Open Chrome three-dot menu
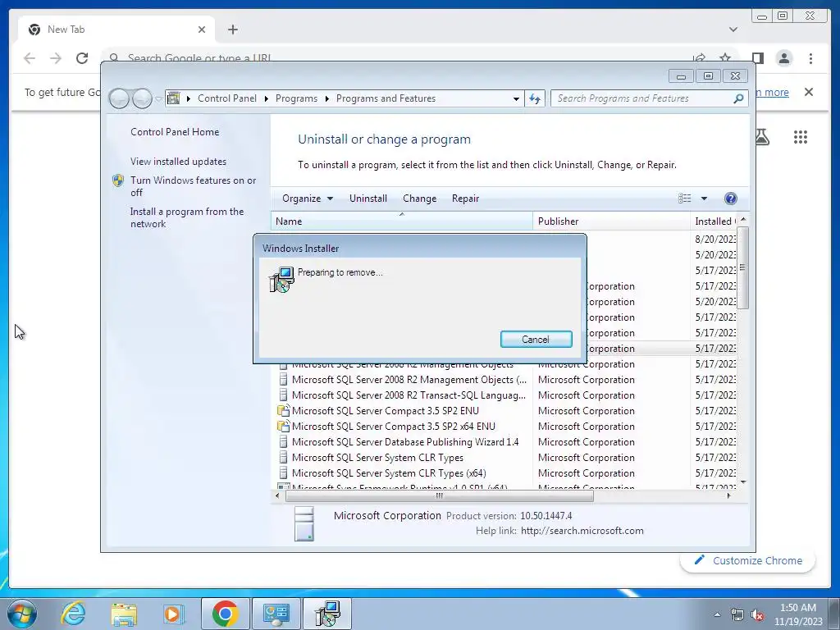This screenshot has height=630, width=840. (x=810, y=58)
